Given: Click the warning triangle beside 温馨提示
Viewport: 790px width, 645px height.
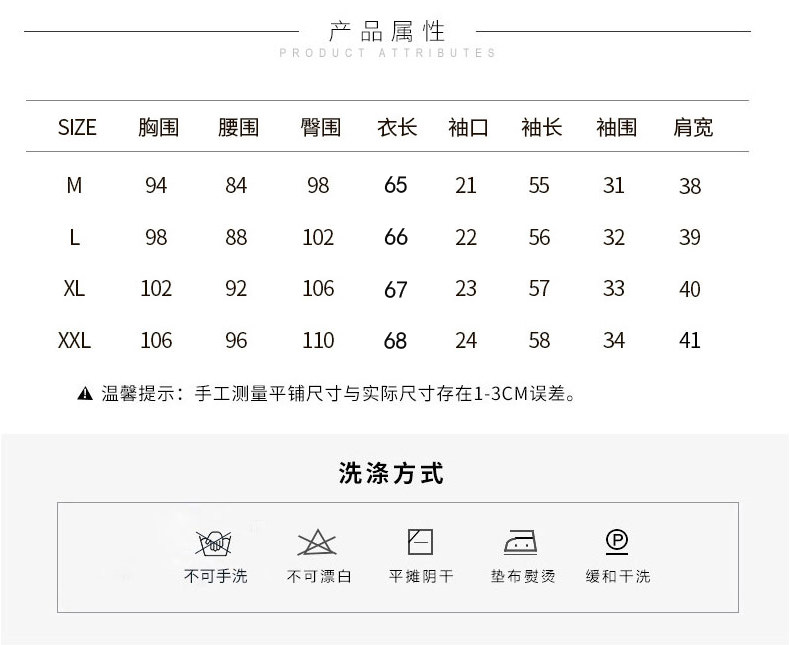Looking at the screenshot, I should click(x=85, y=394).
